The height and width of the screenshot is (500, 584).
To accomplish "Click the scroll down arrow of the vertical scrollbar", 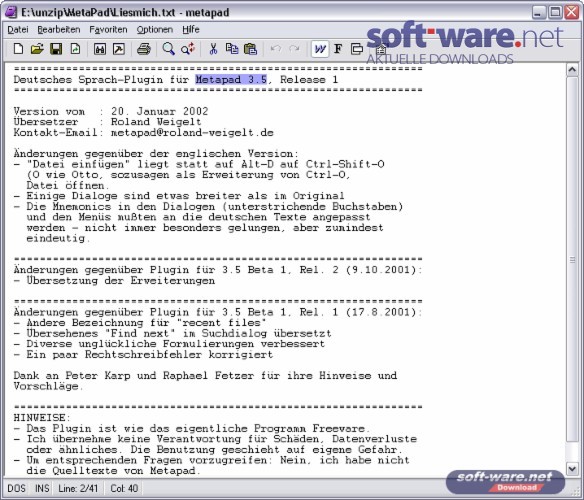I will (572, 469).
